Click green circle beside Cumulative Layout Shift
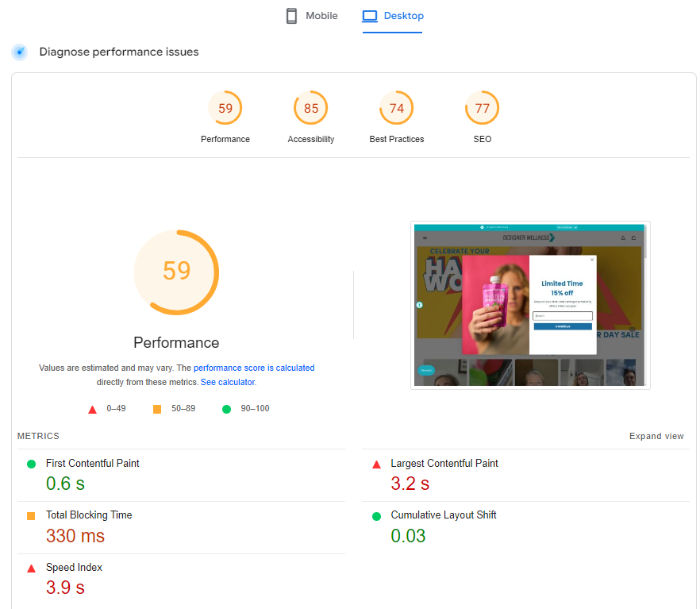700x609 pixels. coord(376,516)
